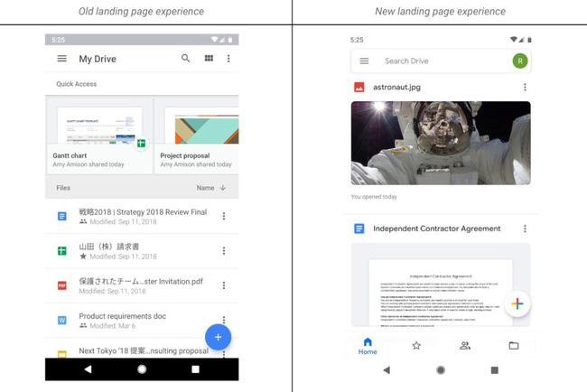This screenshot has width=587, height=392.
Task: Click the PDF icon for ster Invitation.pdf
Action: [62, 285]
